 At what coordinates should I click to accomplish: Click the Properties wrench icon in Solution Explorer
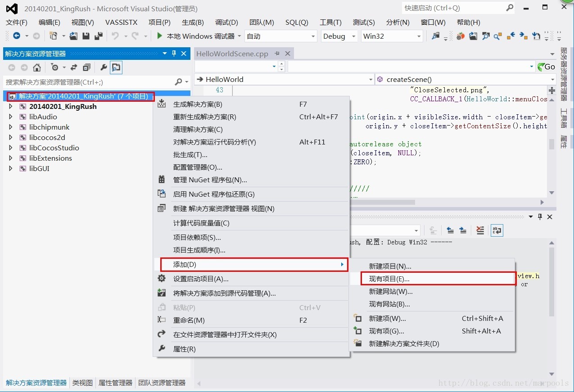click(x=103, y=68)
